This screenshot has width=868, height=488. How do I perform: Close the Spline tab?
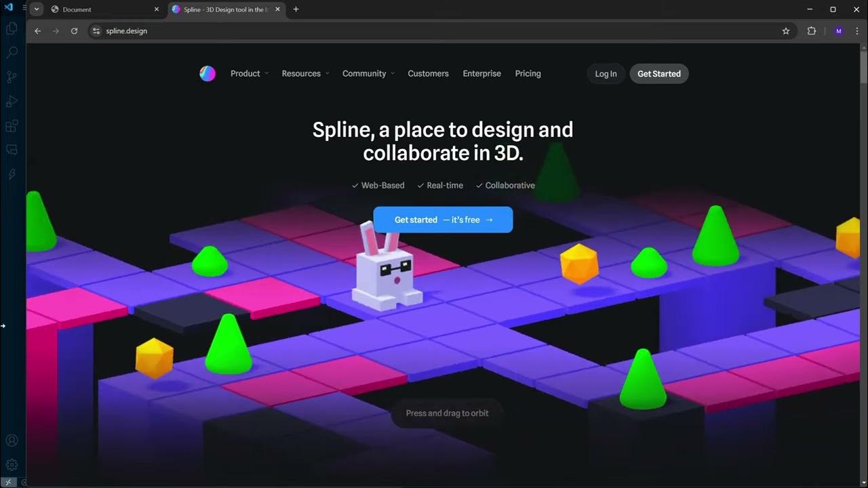point(277,9)
